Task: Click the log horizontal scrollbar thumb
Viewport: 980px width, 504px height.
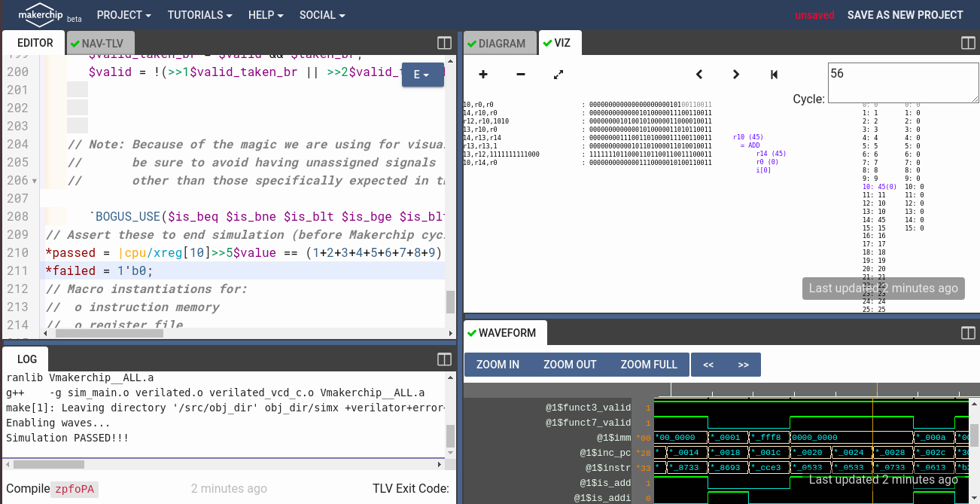Action: coord(48,465)
